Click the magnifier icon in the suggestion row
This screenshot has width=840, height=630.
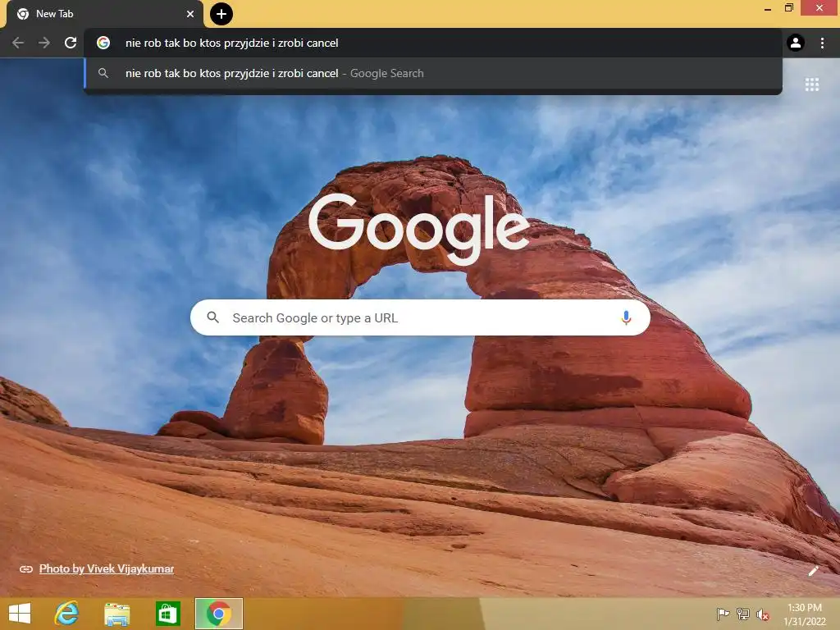pyautogui.click(x=103, y=73)
